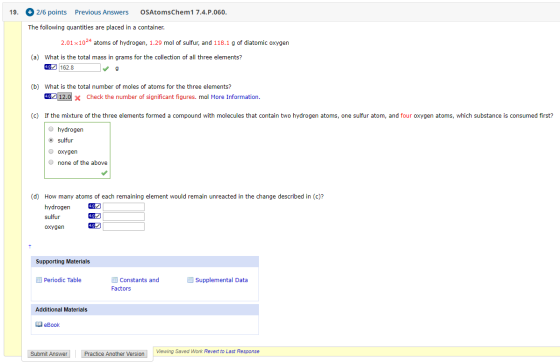Select sulfur radio button
The image size is (560, 362).
coord(51,140)
